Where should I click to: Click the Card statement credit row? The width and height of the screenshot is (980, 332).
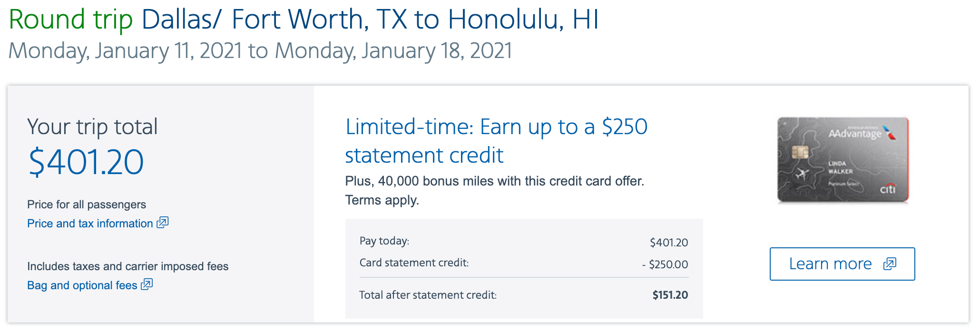523,264
